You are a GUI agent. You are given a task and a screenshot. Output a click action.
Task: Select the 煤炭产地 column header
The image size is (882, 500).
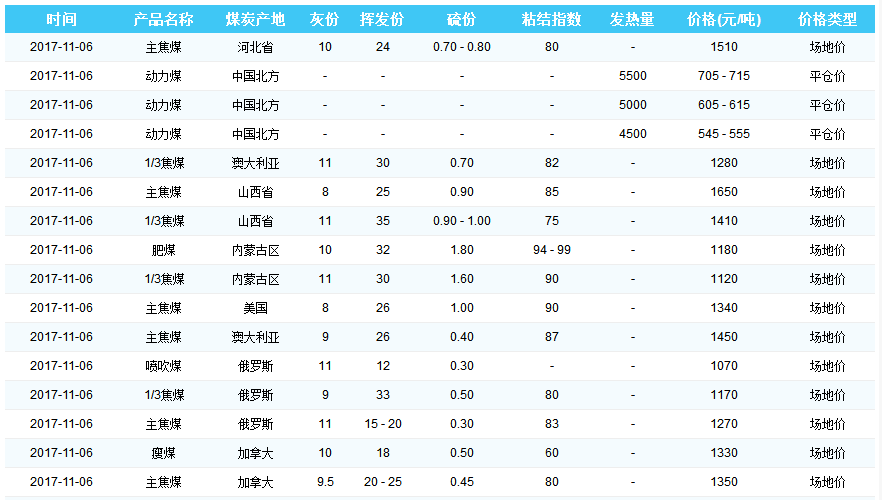255,20
